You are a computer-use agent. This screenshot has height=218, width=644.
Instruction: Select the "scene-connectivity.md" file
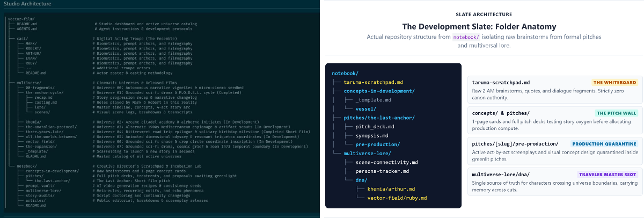click(x=387, y=162)
